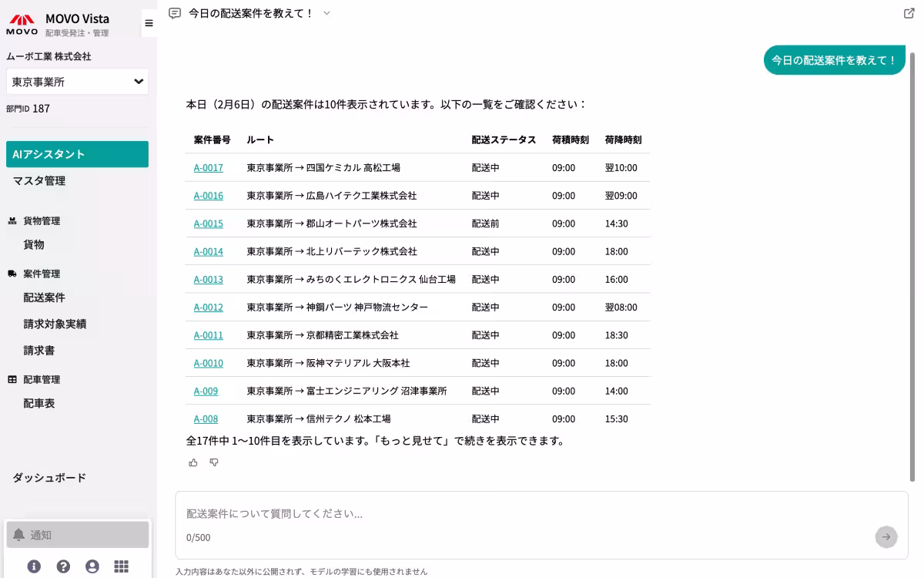Click the help question mark icon

coord(63,566)
